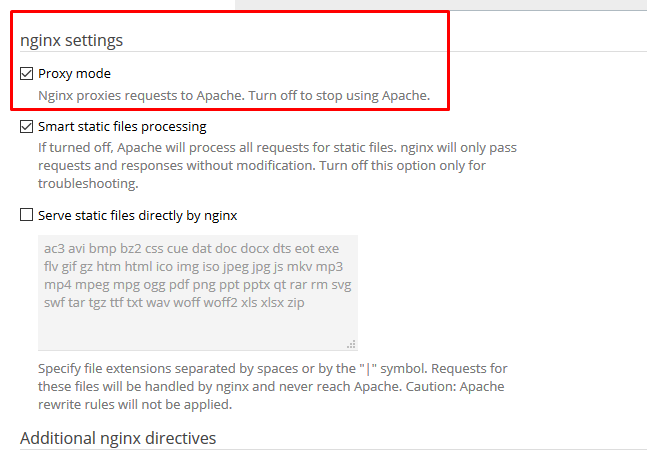The image size is (647, 457).
Task: Uncheck the Proxy mode checkbox
Action: pyautogui.click(x=27, y=74)
